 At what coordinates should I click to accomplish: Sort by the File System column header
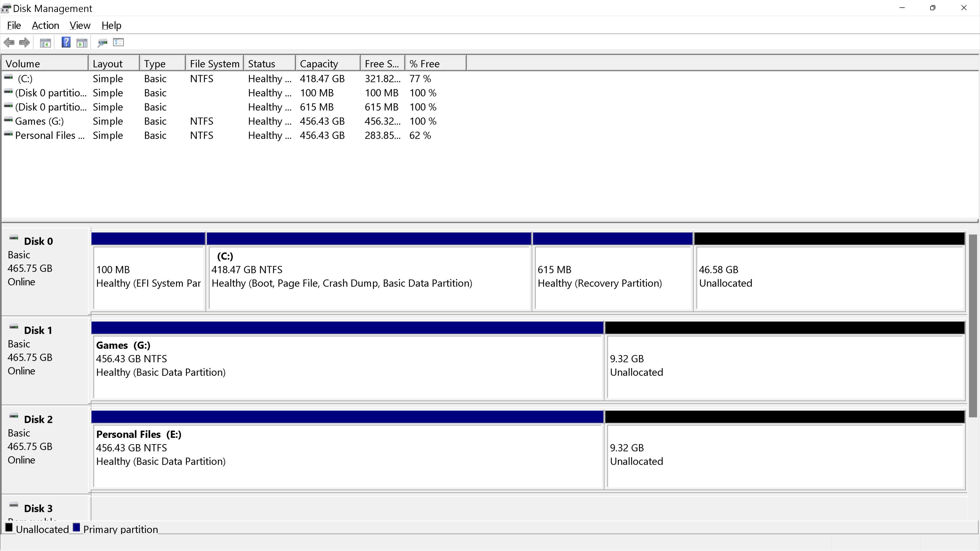(x=215, y=64)
